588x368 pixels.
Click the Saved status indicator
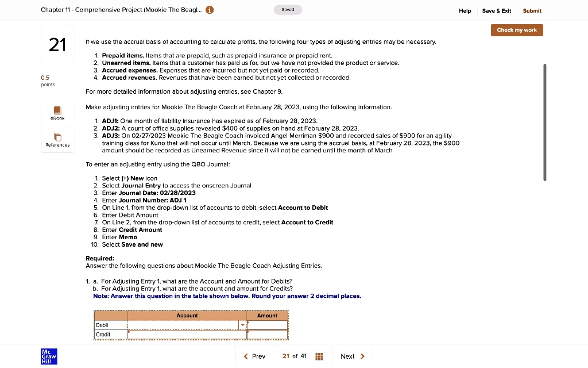[288, 9]
